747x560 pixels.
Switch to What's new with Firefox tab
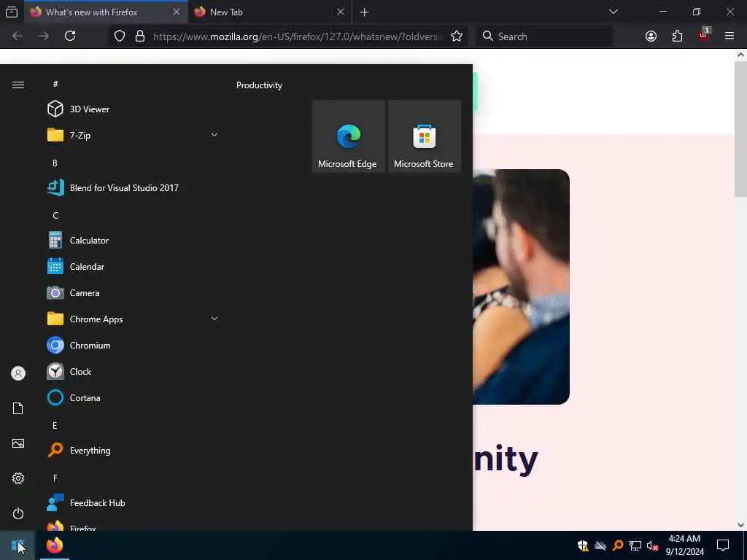[x=106, y=12]
